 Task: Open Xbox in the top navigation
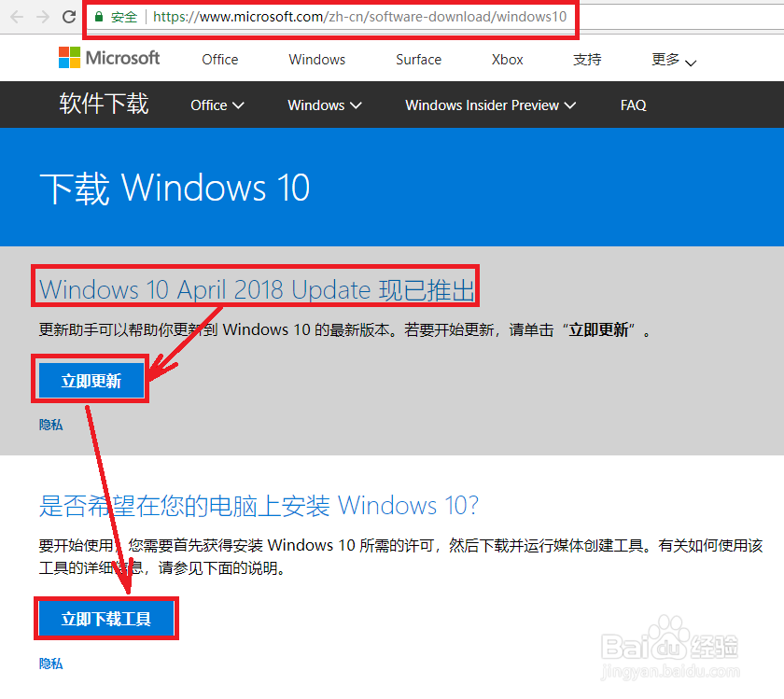507,60
